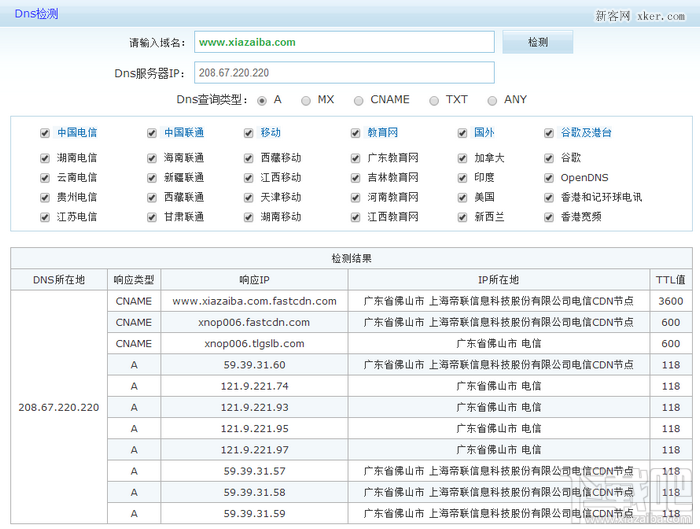Click the 121.9.221.93 IP cell

[x=254, y=408]
